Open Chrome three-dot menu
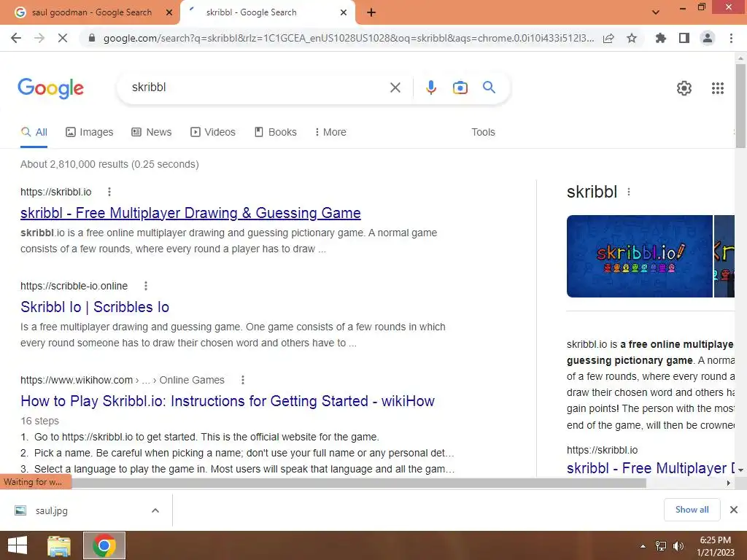 pos(731,38)
